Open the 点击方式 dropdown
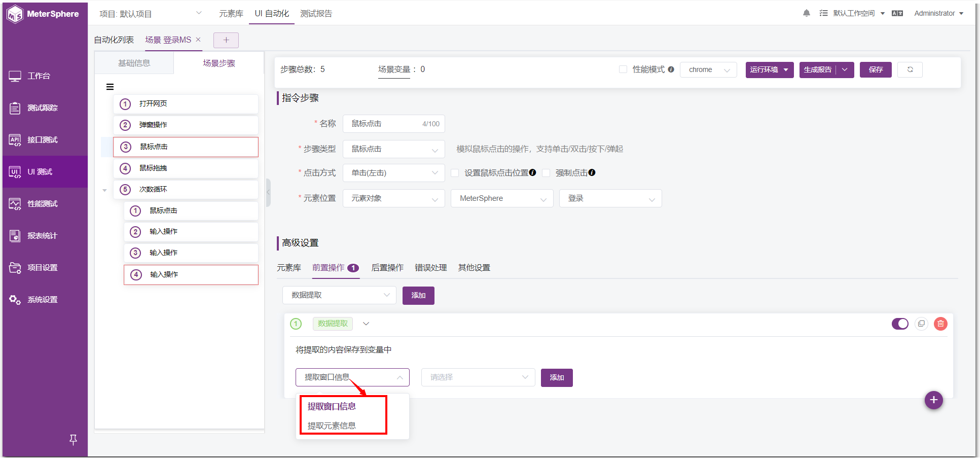 coord(394,173)
